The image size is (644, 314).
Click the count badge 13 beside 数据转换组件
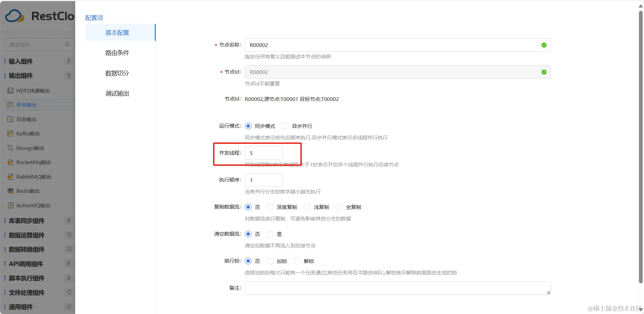(x=69, y=249)
